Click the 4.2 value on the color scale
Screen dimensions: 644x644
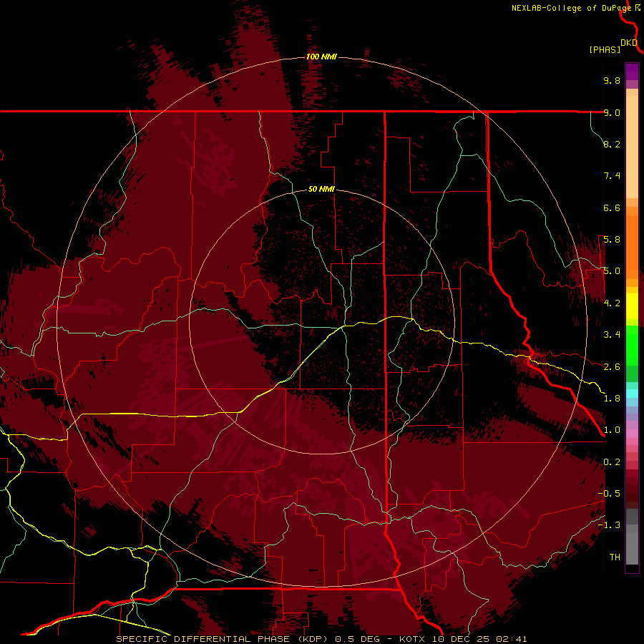[612, 303]
